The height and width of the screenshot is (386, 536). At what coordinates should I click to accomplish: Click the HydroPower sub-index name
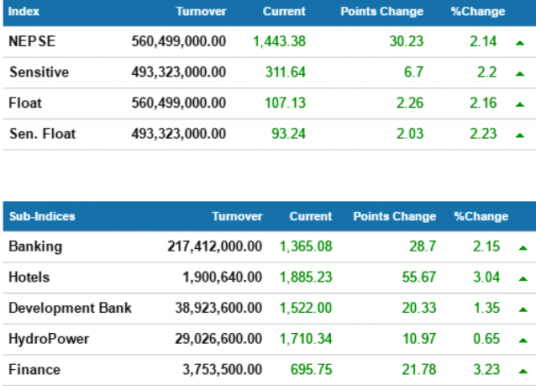[x=49, y=339]
